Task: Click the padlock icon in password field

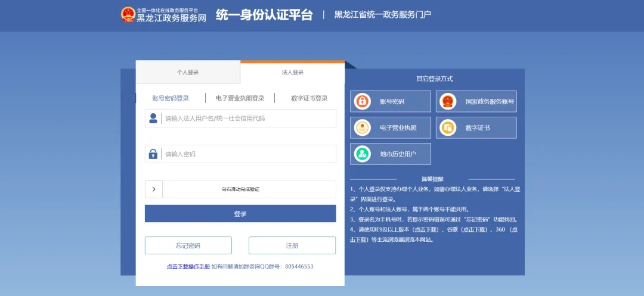Action: pyautogui.click(x=153, y=154)
